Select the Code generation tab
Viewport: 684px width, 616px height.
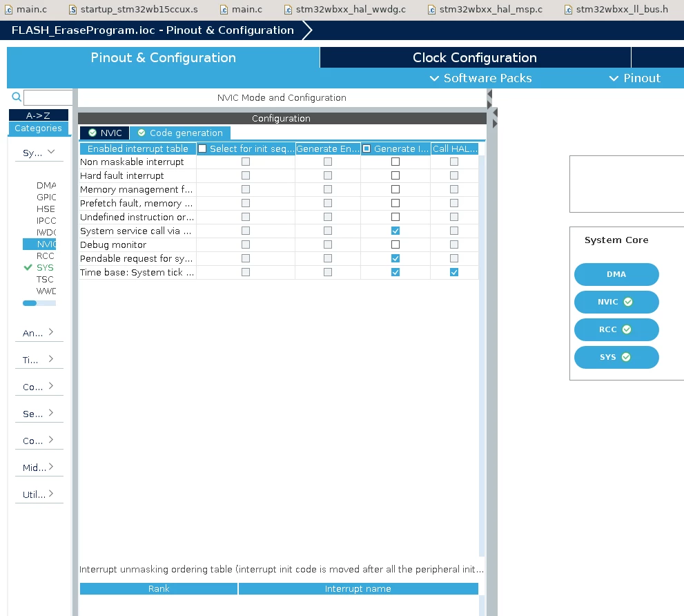(x=180, y=133)
